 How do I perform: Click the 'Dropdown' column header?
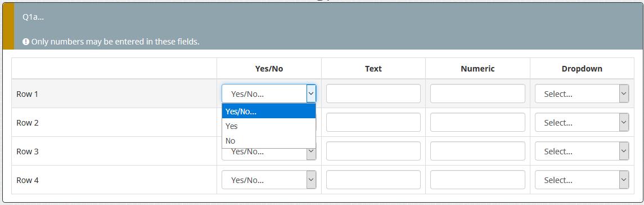tap(582, 69)
